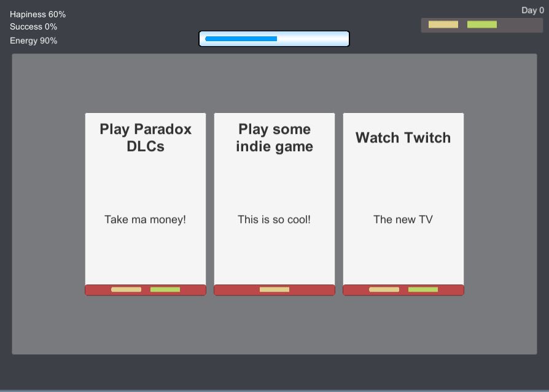Click the 'Play some indie game' title
Screen dimensions: 549x392
tap(274, 138)
